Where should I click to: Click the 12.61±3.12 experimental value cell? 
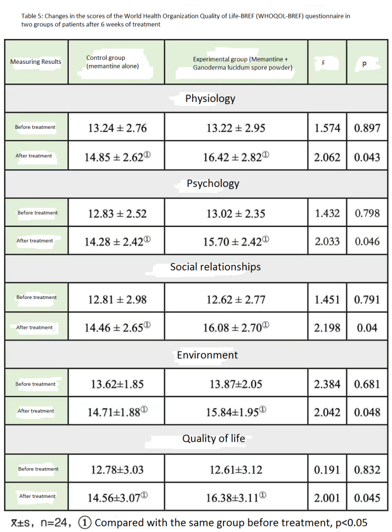pyautogui.click(x=236, y=469)
